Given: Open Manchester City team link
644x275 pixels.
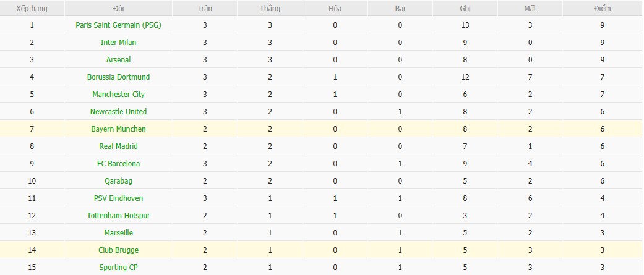Looking at the screenshot, I should click(x=118, y=95).
